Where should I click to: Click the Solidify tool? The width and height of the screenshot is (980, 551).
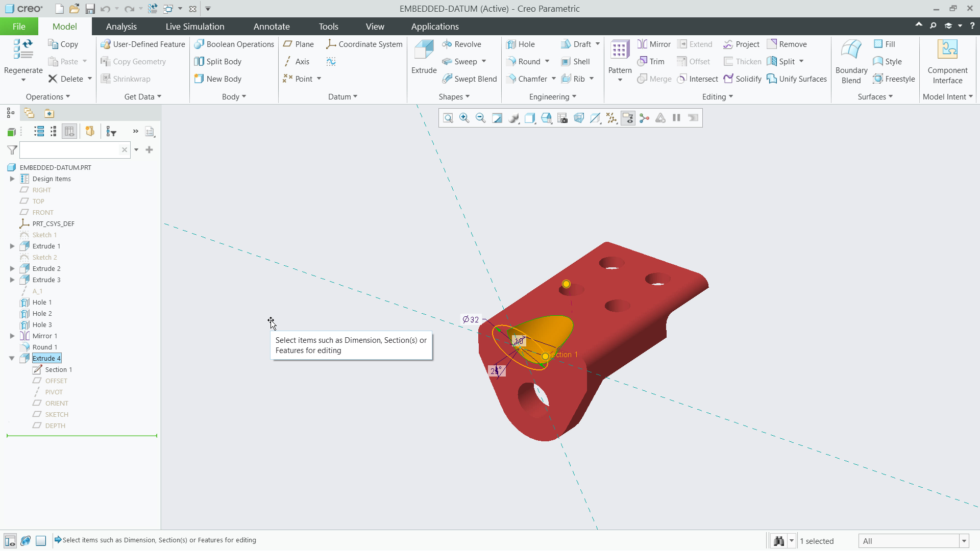tap(742, 79)
